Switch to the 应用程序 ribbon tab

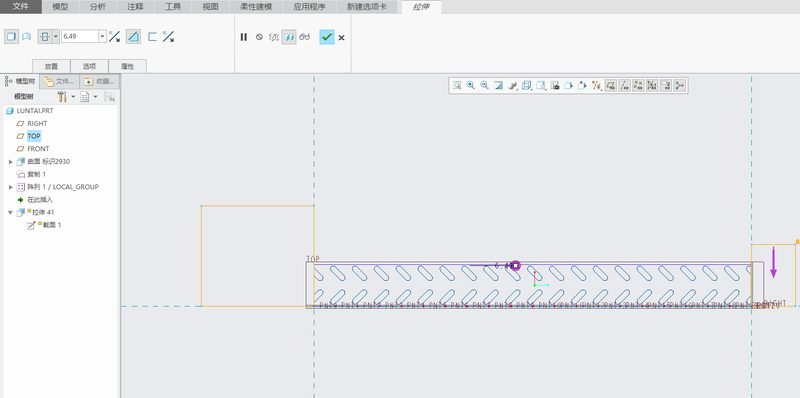[309, 7]
